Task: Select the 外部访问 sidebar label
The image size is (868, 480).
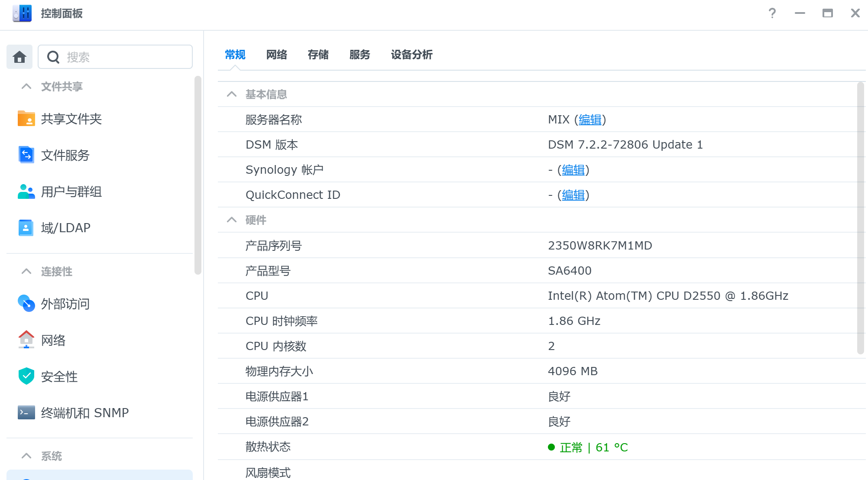Action: [x=65, y=304]
